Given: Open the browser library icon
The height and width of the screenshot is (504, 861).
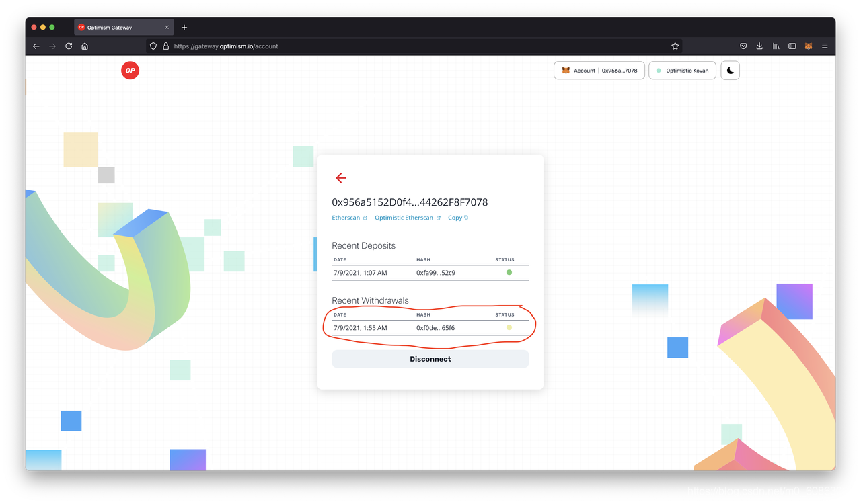Looking at the screenshot, I should click(x=776, y=46).
